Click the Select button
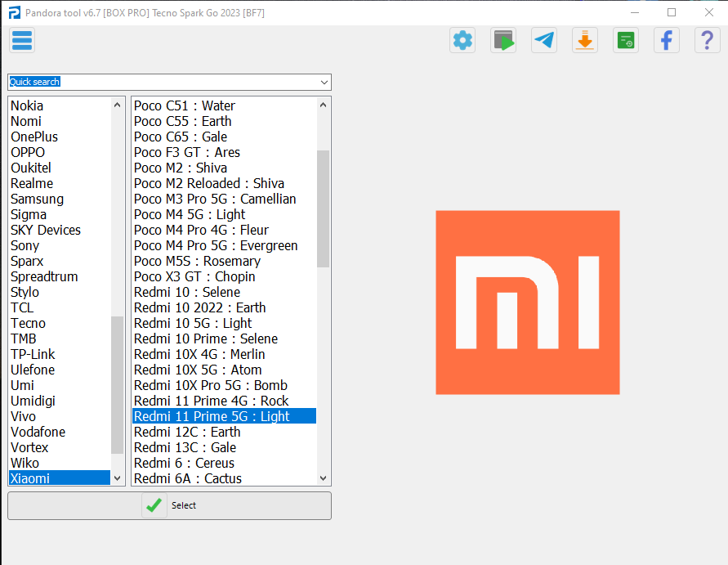Screen dimensions: 728x565 pyautogui.click(x=169, y=505)
